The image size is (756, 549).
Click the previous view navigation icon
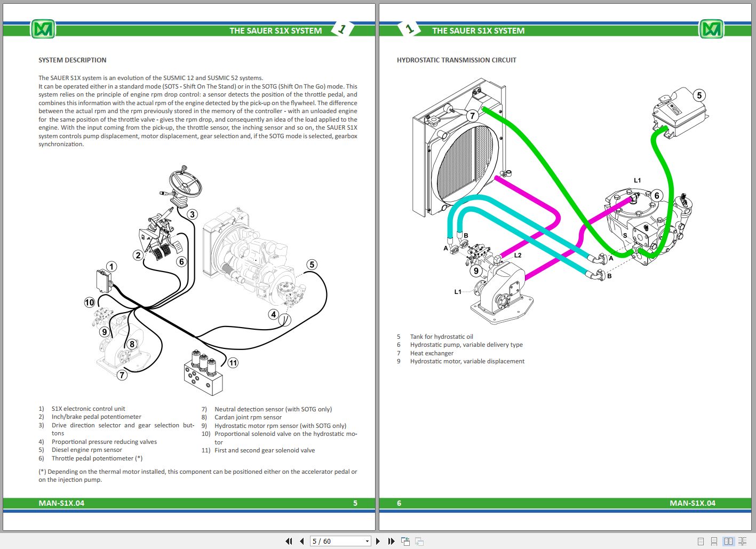point(405,541)
